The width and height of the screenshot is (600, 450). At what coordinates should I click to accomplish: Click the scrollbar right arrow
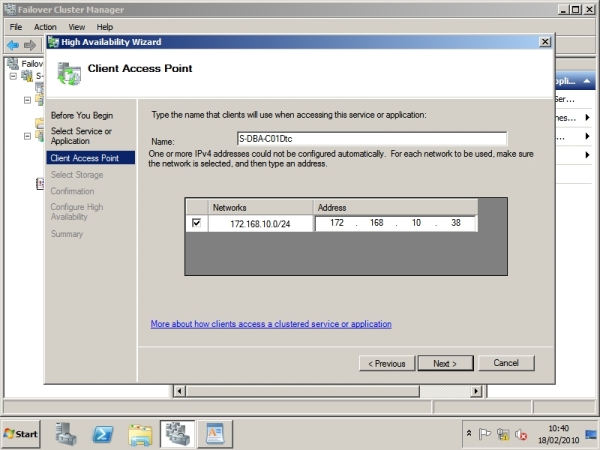(x=476, y=391)
